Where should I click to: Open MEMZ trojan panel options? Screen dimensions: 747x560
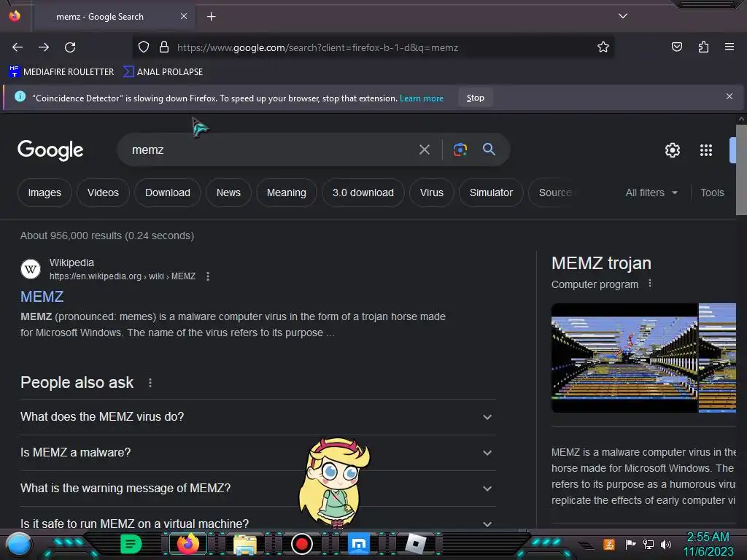coord(650,284)
